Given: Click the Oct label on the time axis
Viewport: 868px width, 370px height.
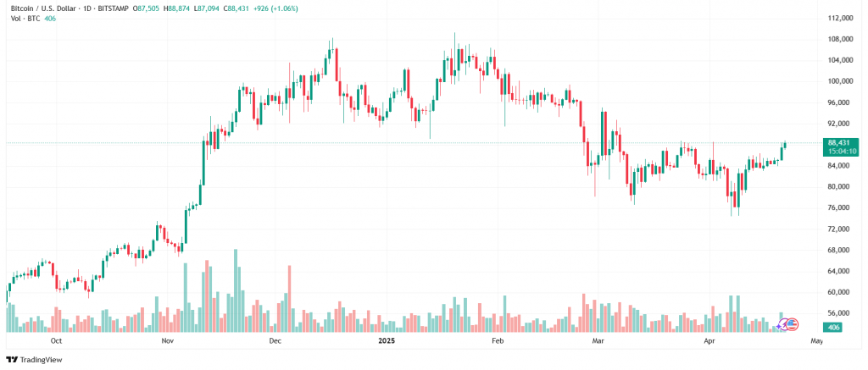Looking at the screenshot, I should coord(56,341).
